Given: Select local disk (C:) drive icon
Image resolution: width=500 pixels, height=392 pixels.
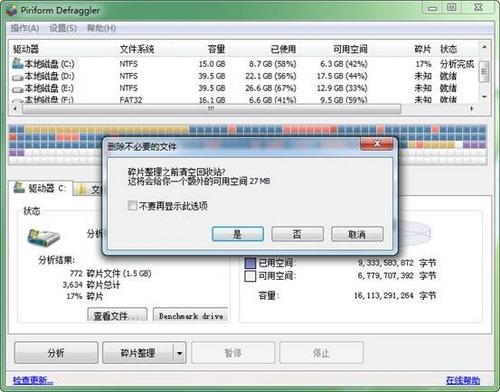Looking at the screenshot, I should (x=17, y=63).
